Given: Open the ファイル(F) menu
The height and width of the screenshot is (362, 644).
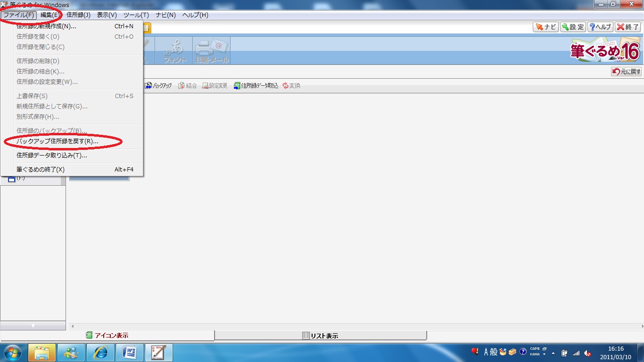Looking at the screenshot, I should pyautogui.click(x=19, y=15).
